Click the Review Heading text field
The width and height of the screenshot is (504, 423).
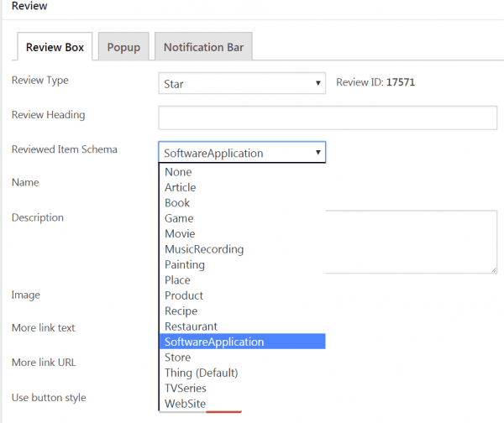coord(328,117)
